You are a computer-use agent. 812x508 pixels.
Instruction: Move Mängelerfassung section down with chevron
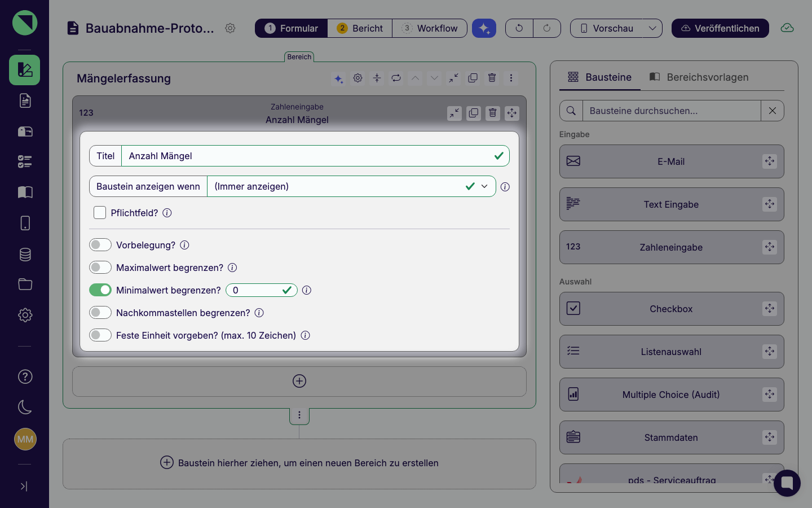[x=434, y=78]
